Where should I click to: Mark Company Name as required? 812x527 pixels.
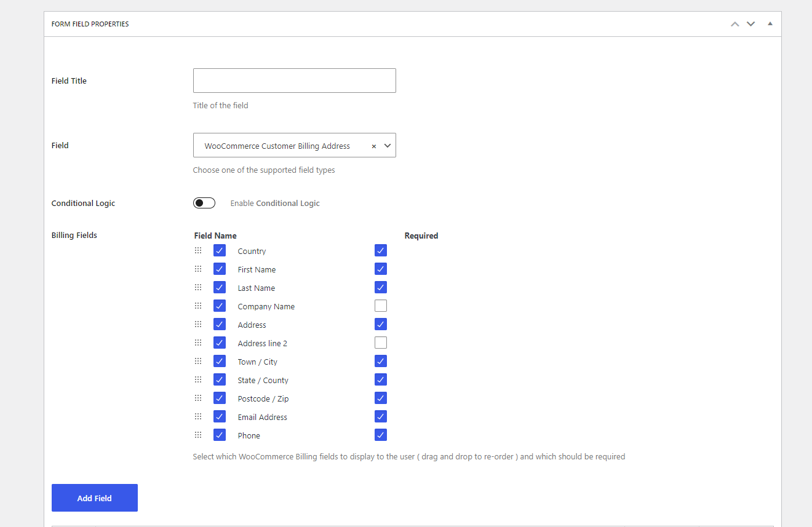[x=381, y=306]
